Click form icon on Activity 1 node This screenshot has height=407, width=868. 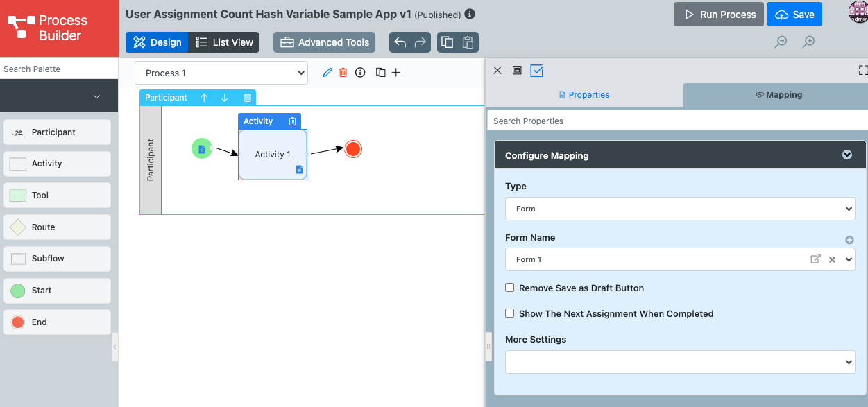300,169
